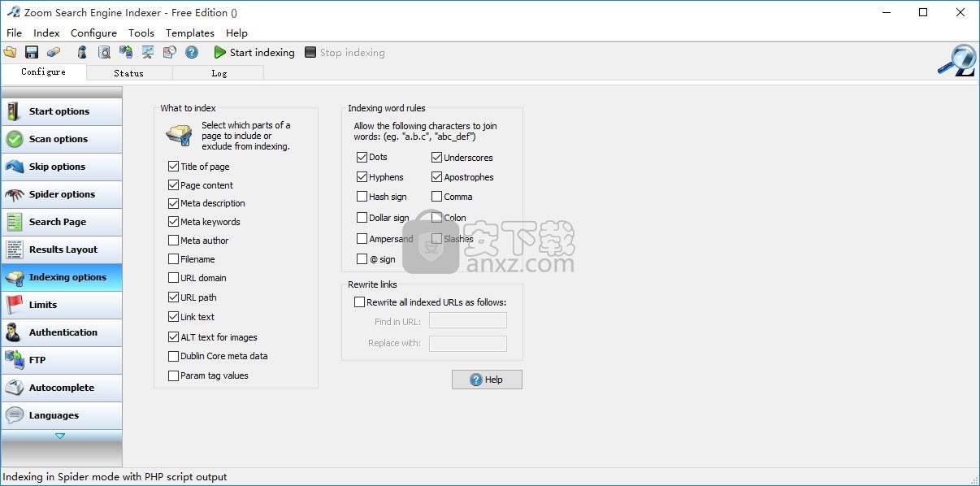Enable Filename indexing

pyautogui.click(x=173, y=258)
